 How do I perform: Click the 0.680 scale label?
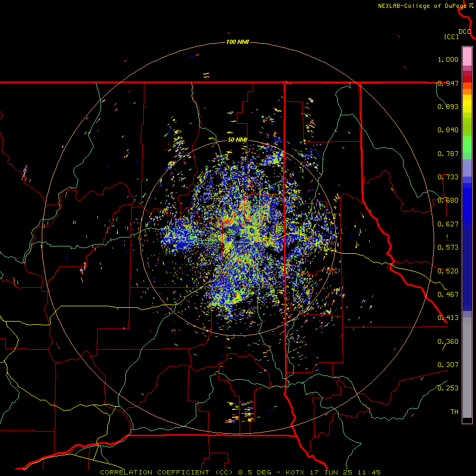(x=448, y=200)
